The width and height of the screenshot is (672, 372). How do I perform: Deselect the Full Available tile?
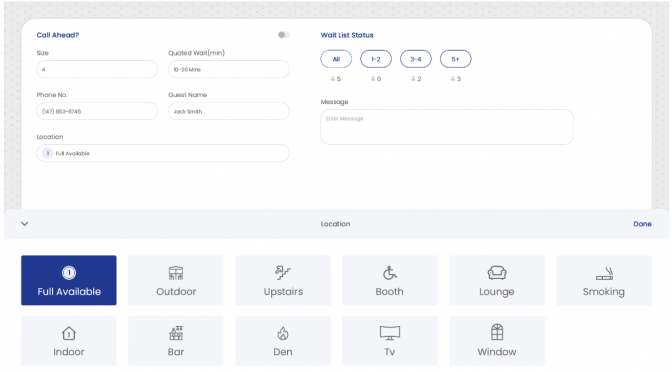coord(69,280)
